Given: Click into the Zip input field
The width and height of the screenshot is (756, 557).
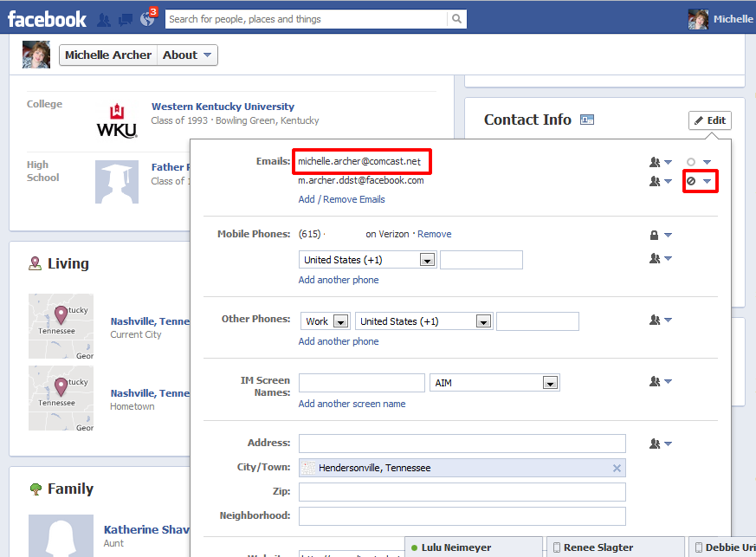Looking at the screenshot, I should pos(462,492).
